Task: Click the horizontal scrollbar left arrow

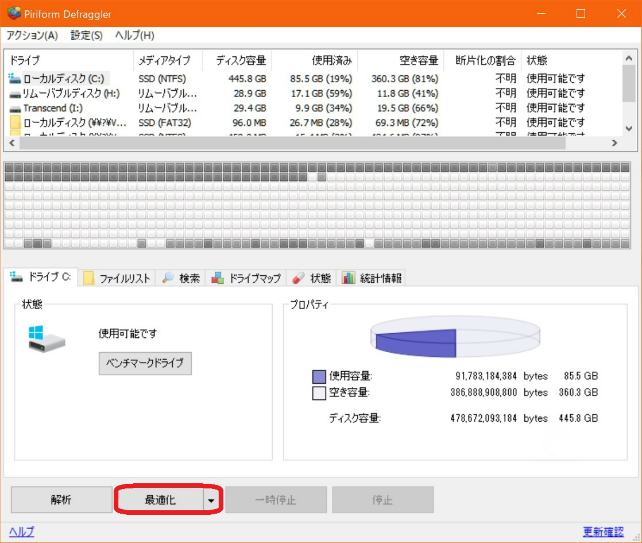Action: click(12, 143)
